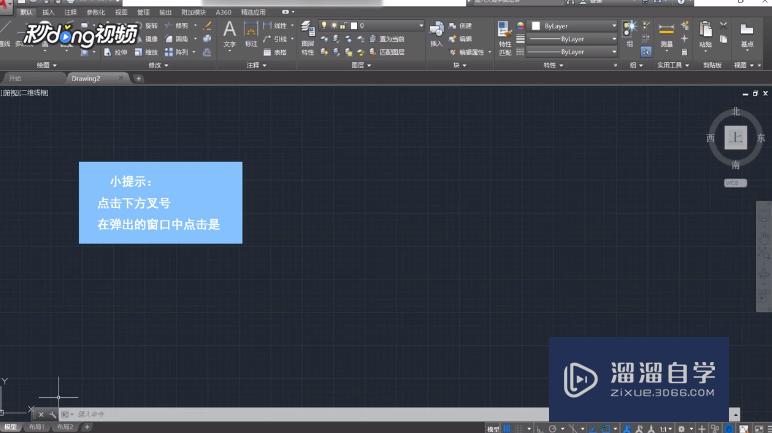The width and height of the screenshot is (772, 433).
Task: Toggle the layer 0 lightbulb on/off
Action: [x=324, y=25]
